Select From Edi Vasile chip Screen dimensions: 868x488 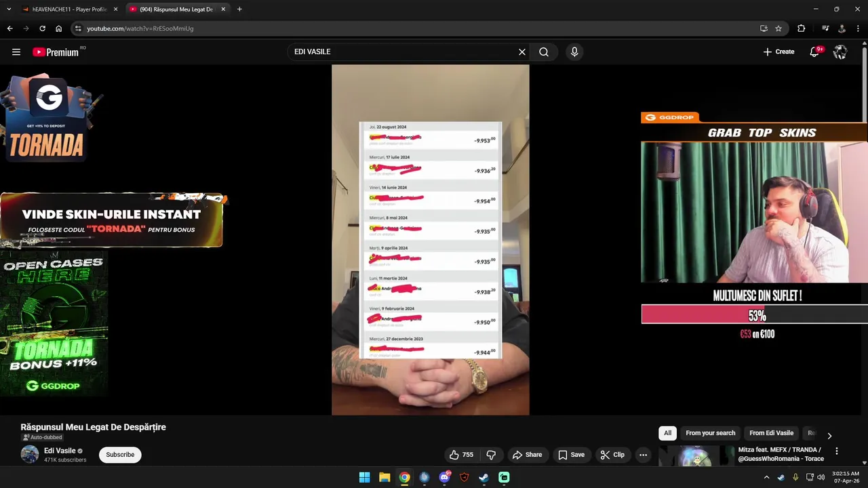click(x=771, y=433)
